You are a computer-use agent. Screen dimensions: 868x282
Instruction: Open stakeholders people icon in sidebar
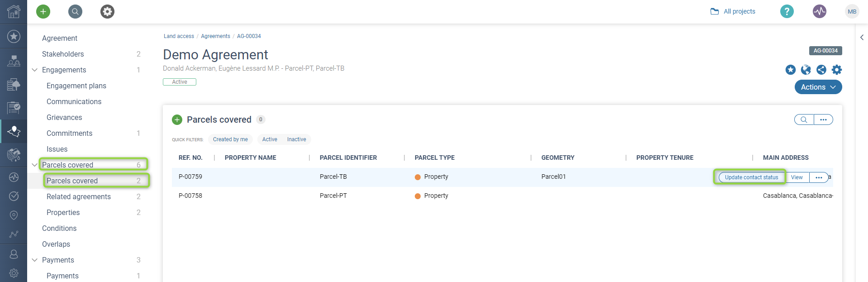pyautogui.click(x=14, y=60)
